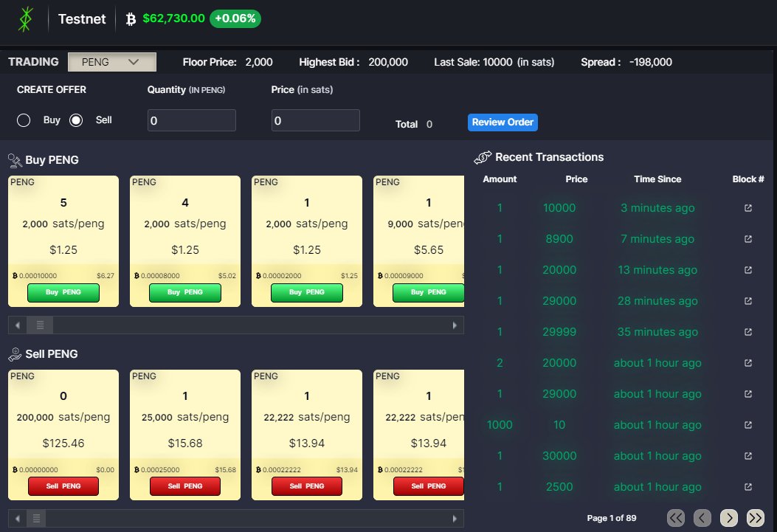
Task: Click the $15.68 value on 25,000 sats card
Action: 184,443
